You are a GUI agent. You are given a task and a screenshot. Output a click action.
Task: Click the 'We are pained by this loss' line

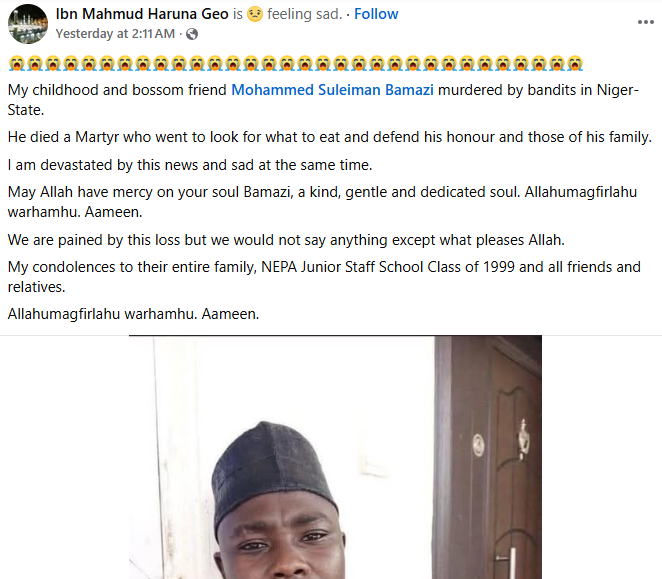coord(285,240)
